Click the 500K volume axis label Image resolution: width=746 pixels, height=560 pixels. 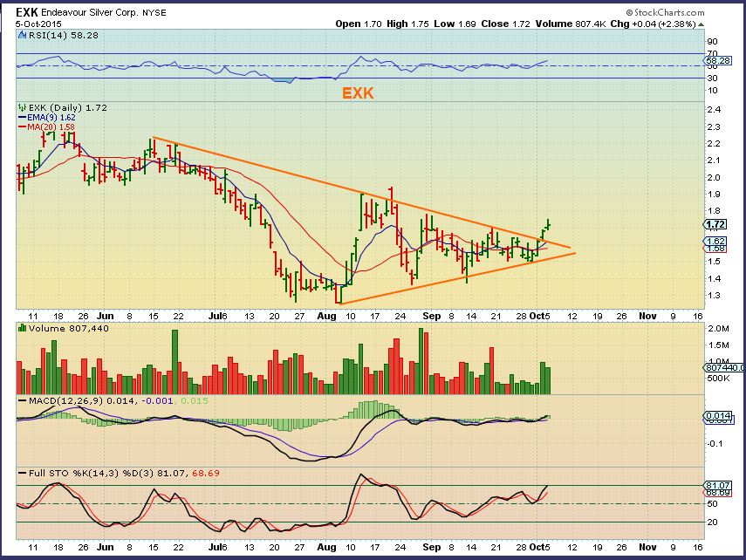coord(718,379)
